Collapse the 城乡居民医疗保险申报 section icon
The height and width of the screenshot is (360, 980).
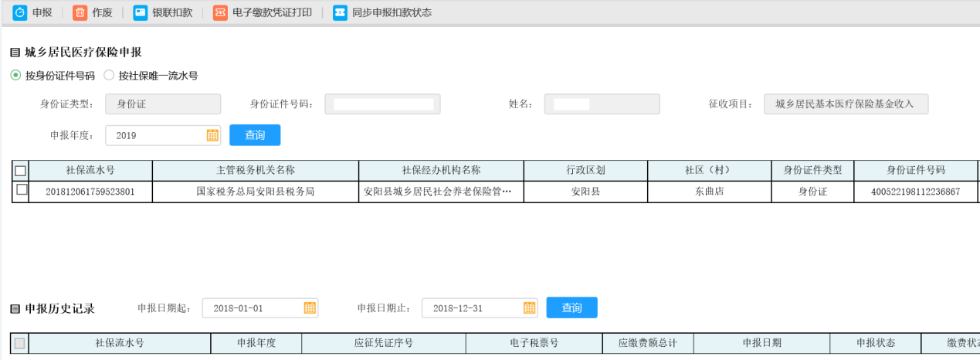15,53
